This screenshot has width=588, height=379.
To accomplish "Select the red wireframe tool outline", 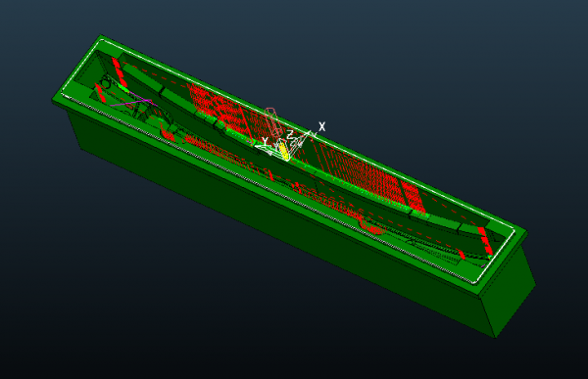I will click(273, 121).
